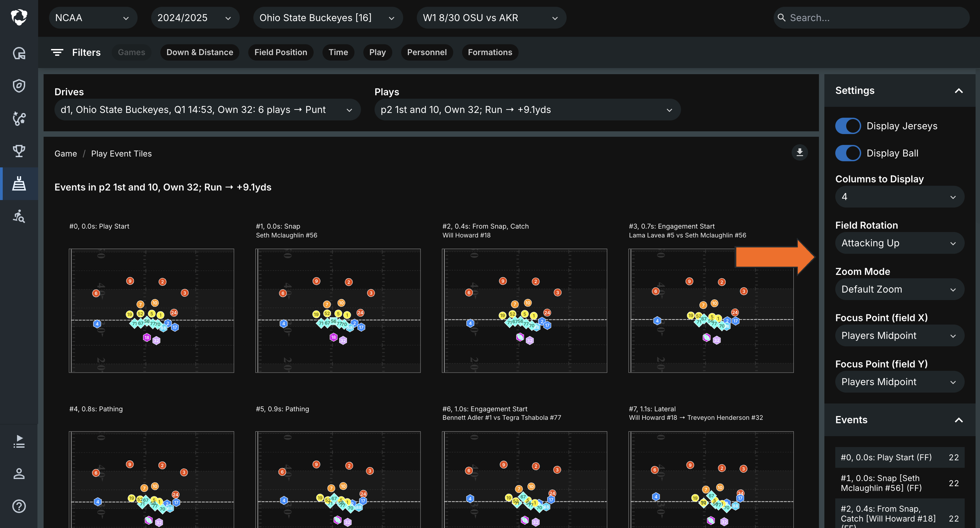This screenshot has height=528, width=980.
Task: Open the 2024/2025 season dropdown
Action: click(x=195, y=17)
